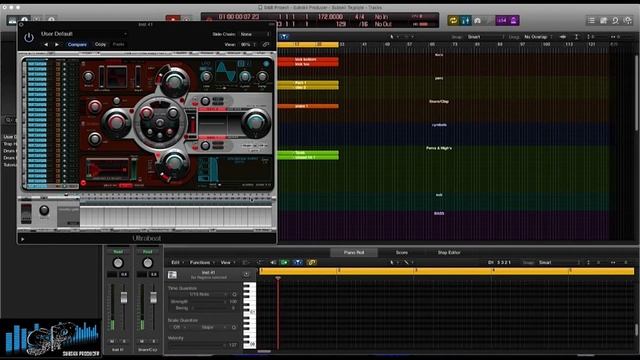
Task: Toggle the Ultrabeat plugin power button
Action: [x=29, y=38]
